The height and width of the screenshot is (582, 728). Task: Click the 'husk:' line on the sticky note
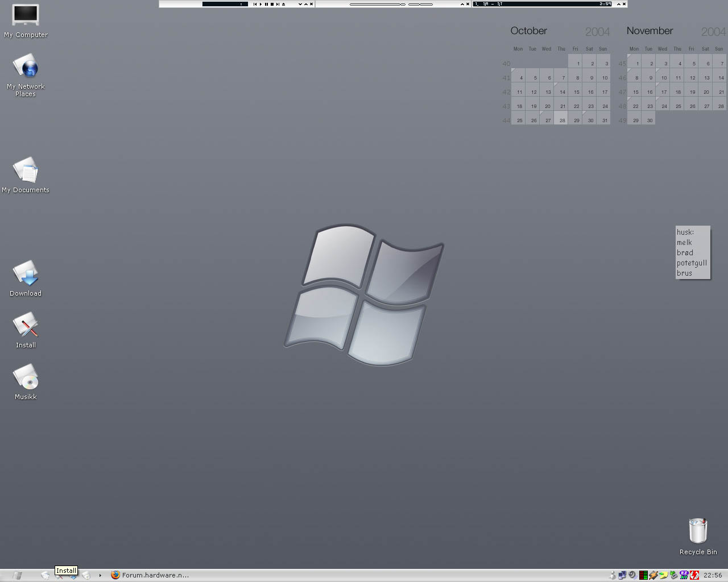[x=685, y=232]
